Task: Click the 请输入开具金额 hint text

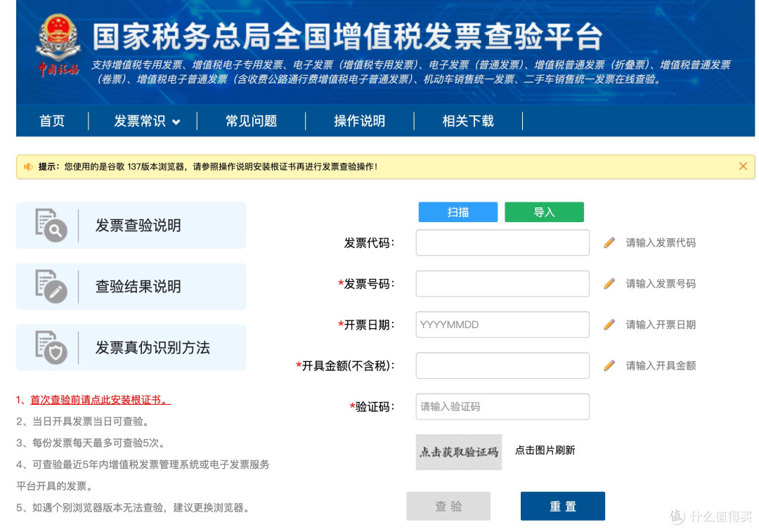Action: tap(661, 365)
